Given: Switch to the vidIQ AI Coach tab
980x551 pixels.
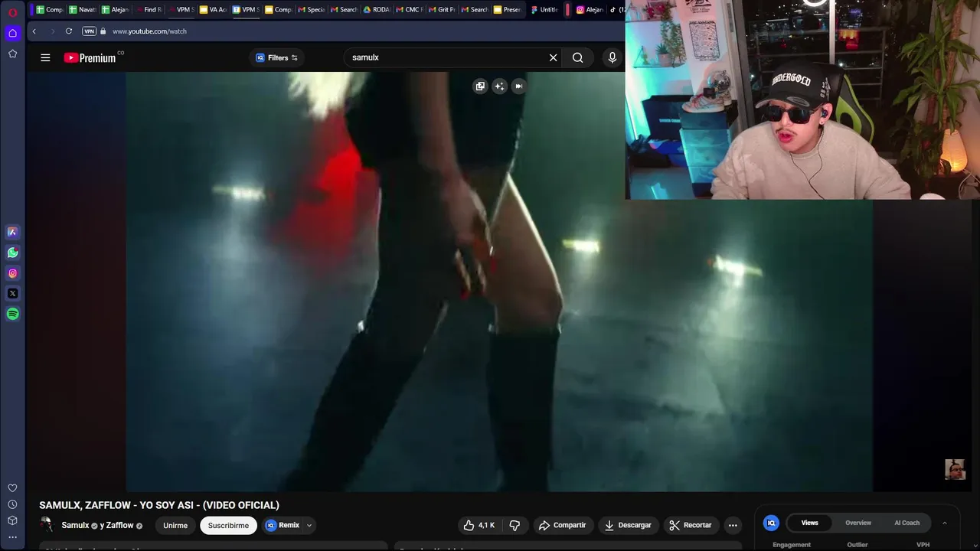Looking at the screenshot, I should pyautogui.click(x=907, y=523).
